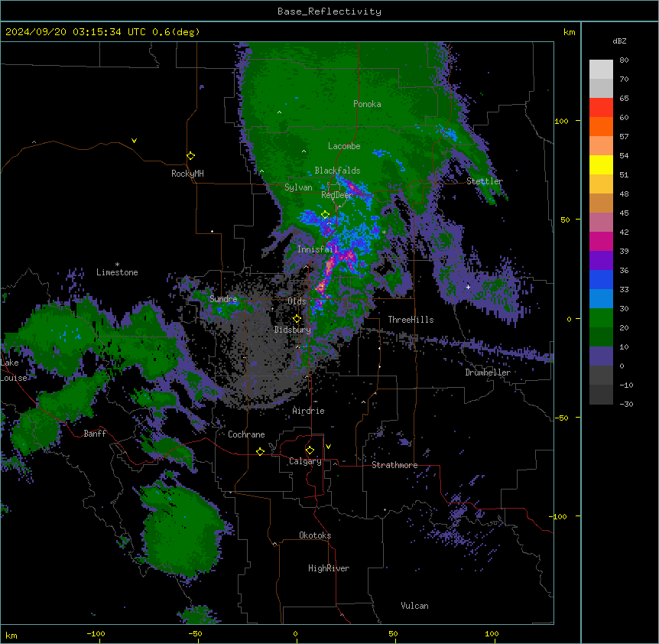This screenshot has height=644, width=659.
Task: Click the HighRiver city label
Action: (x=329, y=568)
